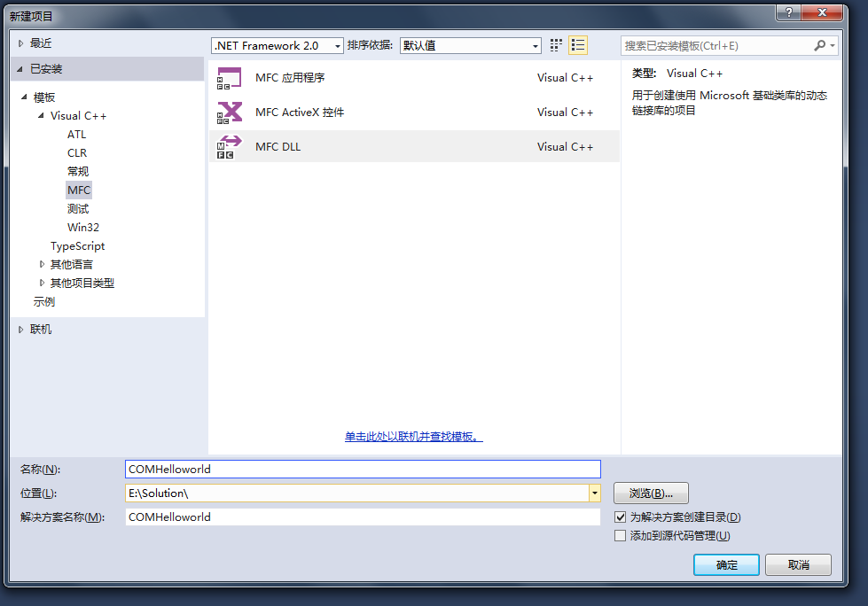Viewport: 868px width, 606px height.
Task: Enable 添加到源代码管理 checkbox
Action: click(x=620, y=536)
